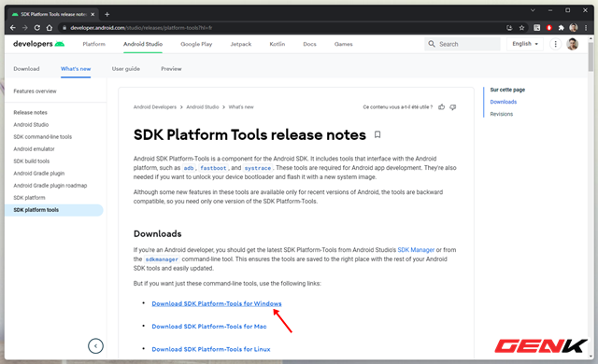
Task: Open the Games navigation item
Action: [x=344, y=44]
